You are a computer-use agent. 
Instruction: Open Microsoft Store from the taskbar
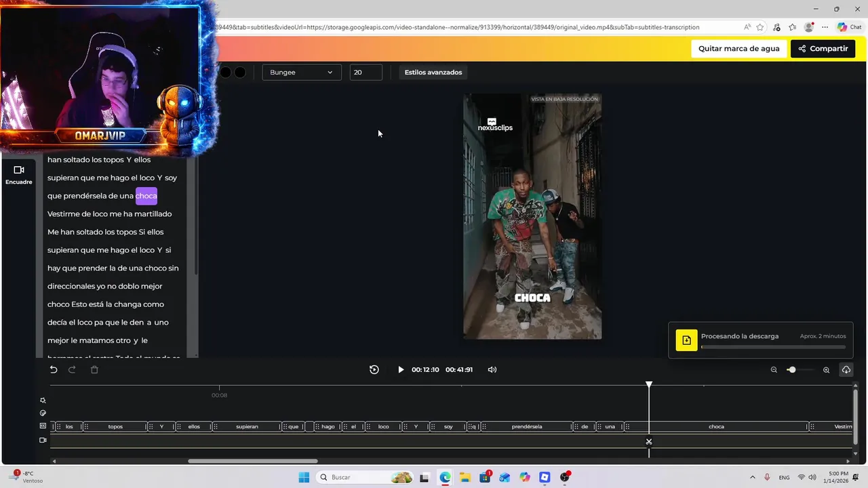pos(485,477)
